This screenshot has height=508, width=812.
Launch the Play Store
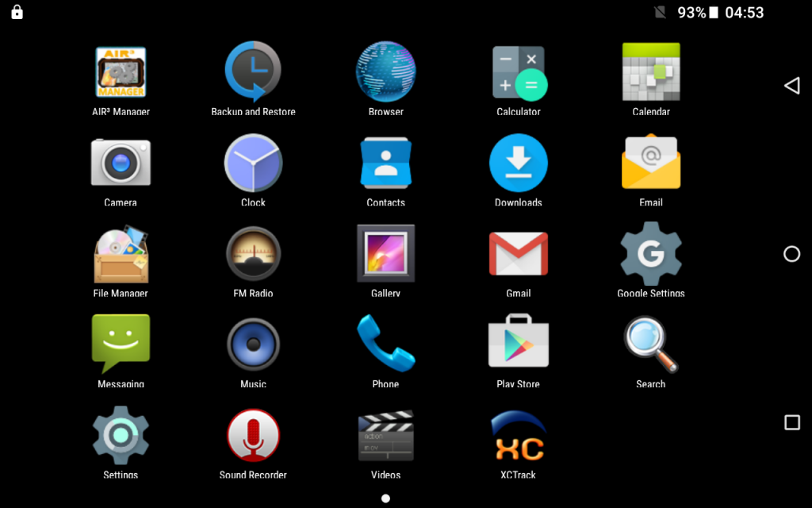point(519,341)
